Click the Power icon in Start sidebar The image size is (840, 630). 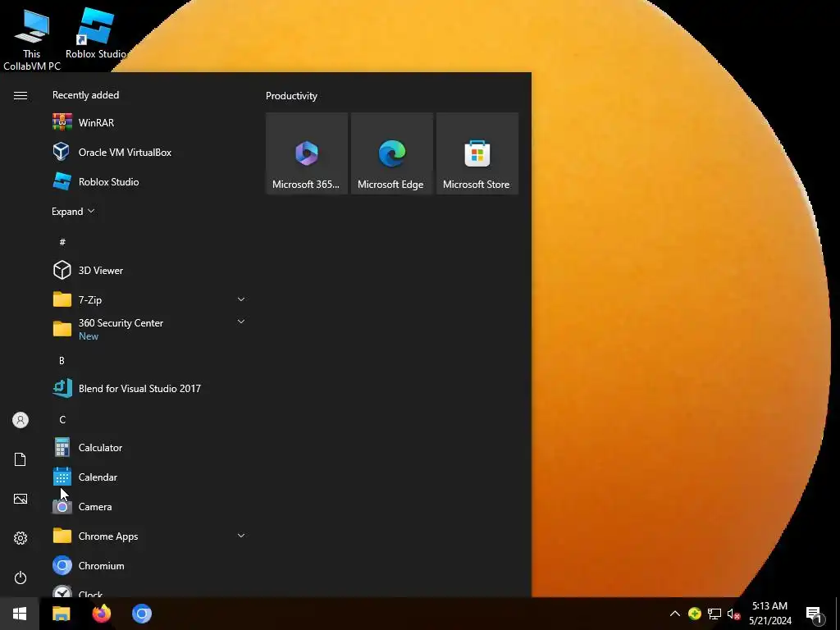(21, 577)
